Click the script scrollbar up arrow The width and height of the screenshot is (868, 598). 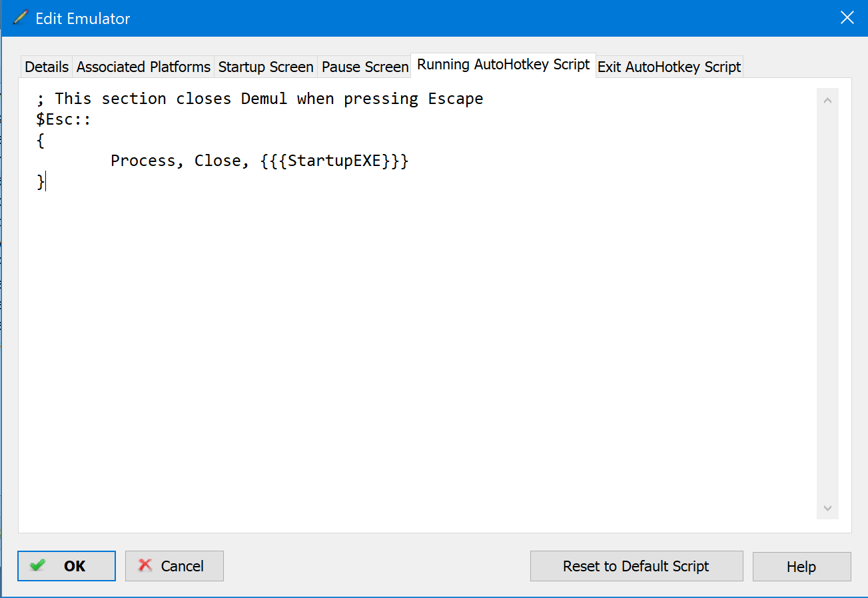click(827, 101)
